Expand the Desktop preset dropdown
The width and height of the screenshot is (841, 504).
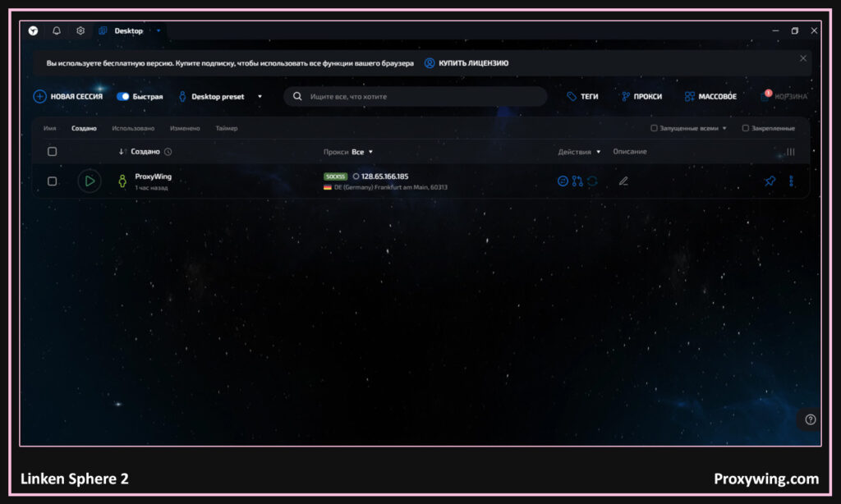pos(260,97)
